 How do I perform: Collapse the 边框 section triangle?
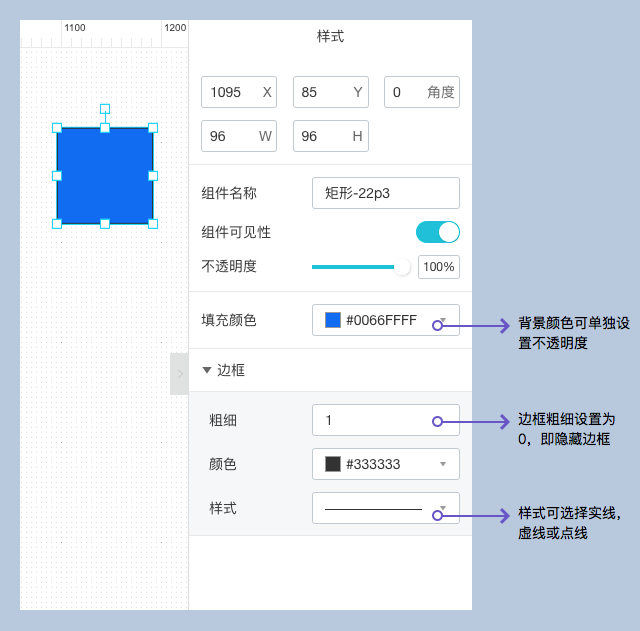point(207,370)
